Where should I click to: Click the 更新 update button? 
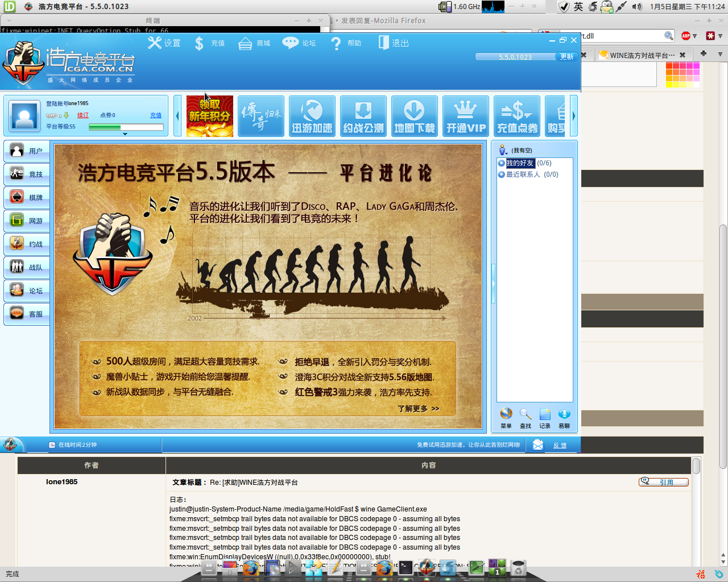click(566, 57)
